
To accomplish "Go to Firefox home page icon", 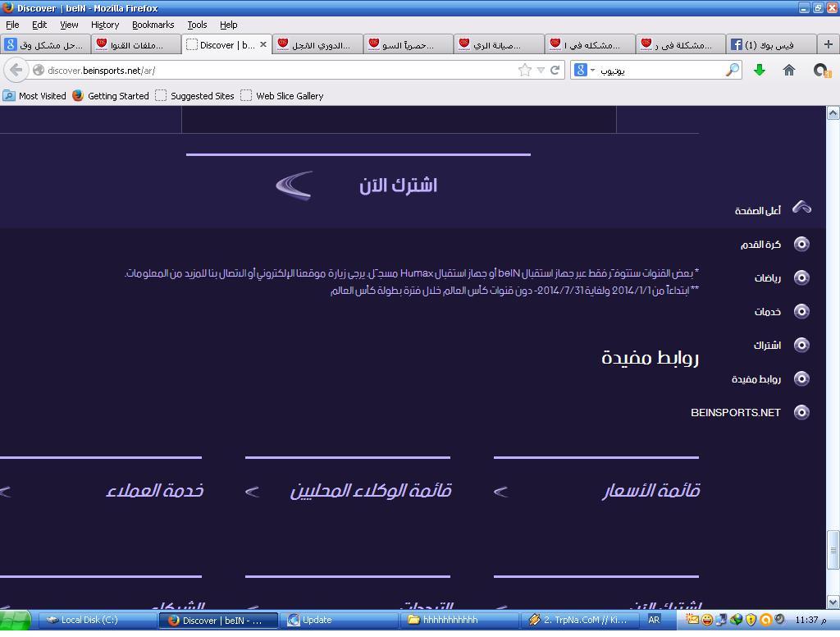I will tap(788, 71).
